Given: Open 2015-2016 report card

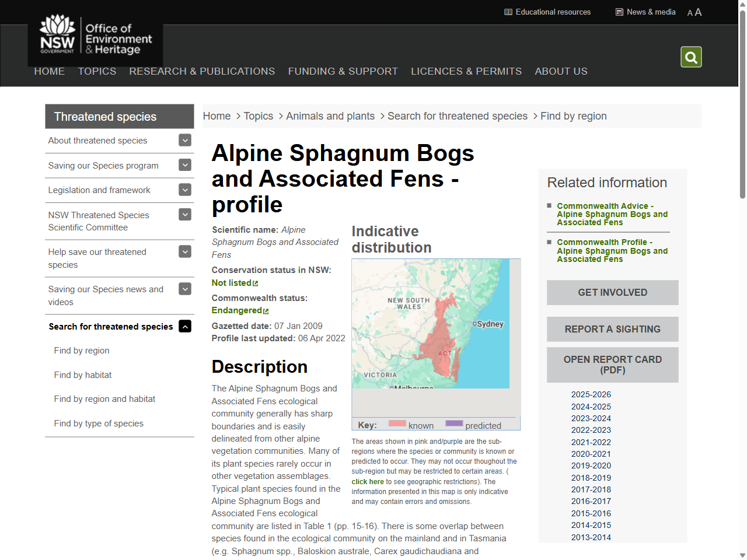Looking at the screenshot, I should point(591,513).
